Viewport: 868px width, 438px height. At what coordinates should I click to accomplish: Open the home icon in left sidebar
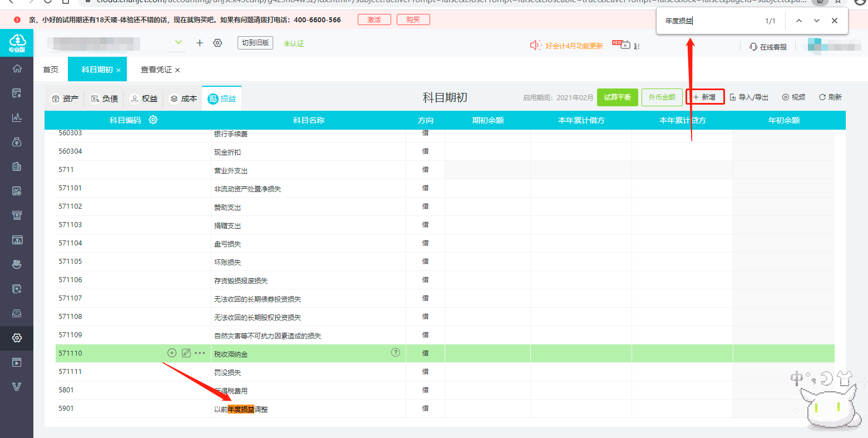[17, 68]
